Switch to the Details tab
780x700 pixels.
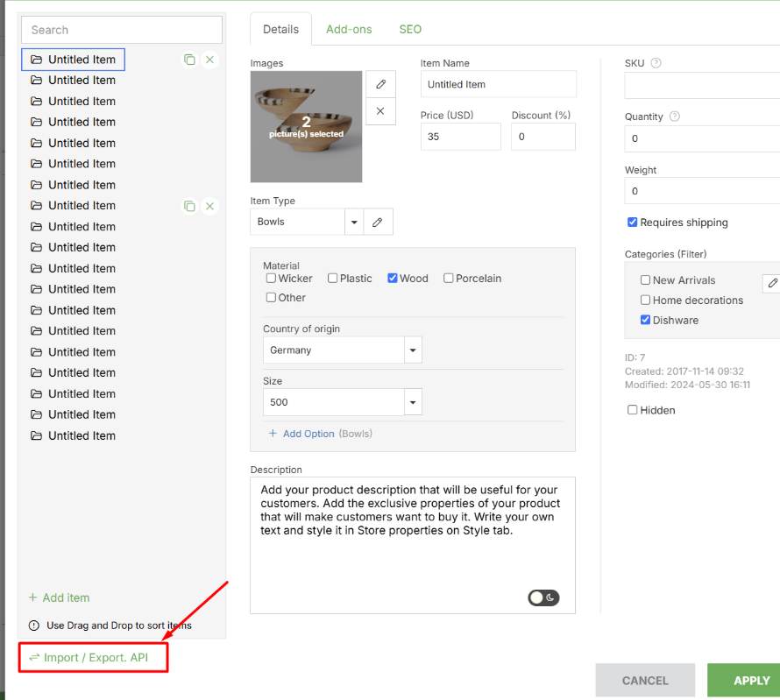[x=281, y=29]
